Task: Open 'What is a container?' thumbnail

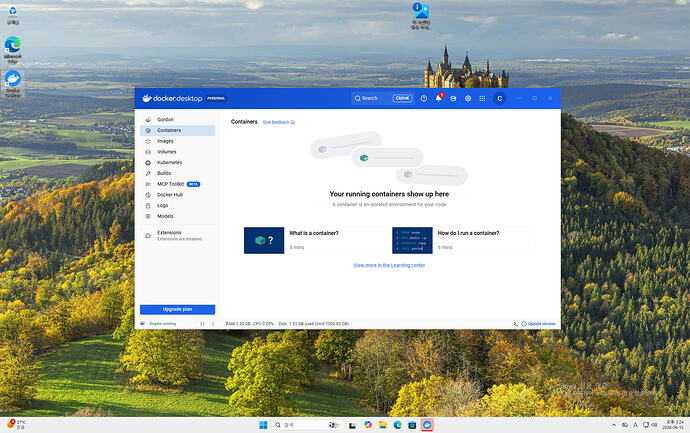Action: tap(264, 240)
